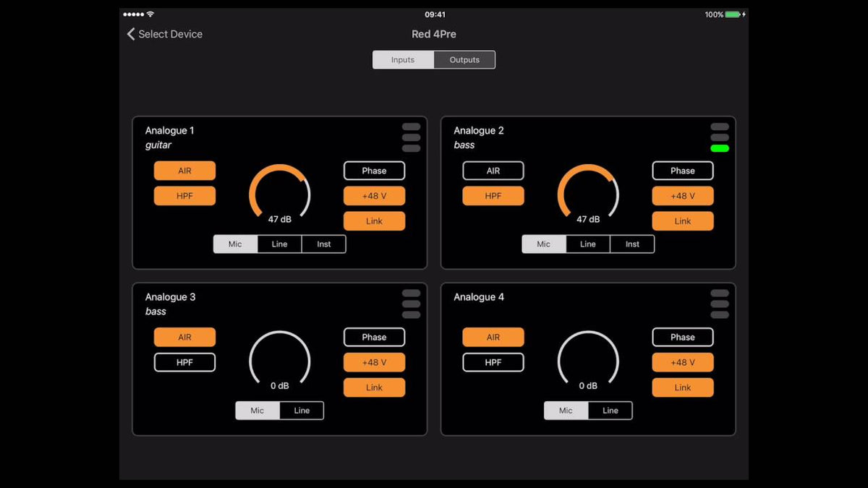Click the 09:41 clock in status bar
The height and width of the screenshot is (488, 868).
[435, 14]
